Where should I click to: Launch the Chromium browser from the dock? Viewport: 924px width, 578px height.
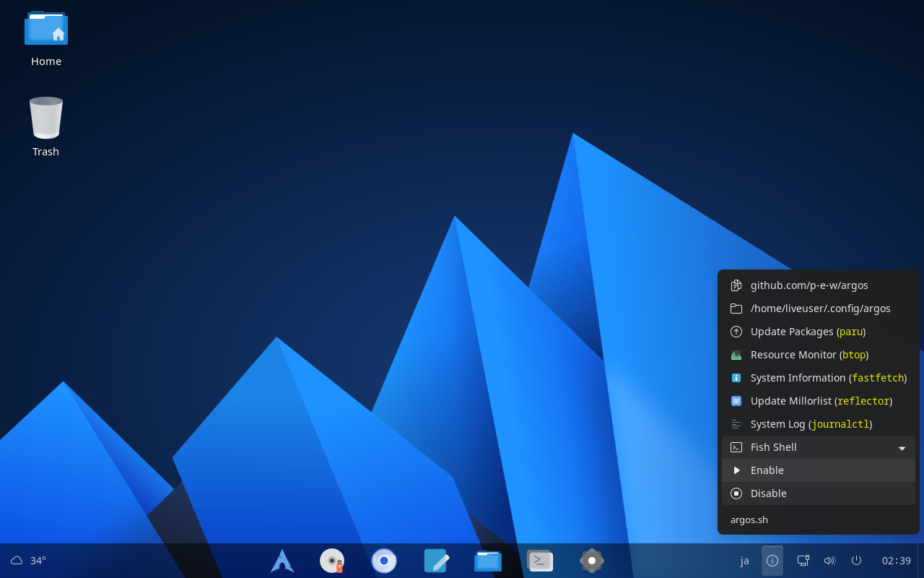(x=384, y=561)
